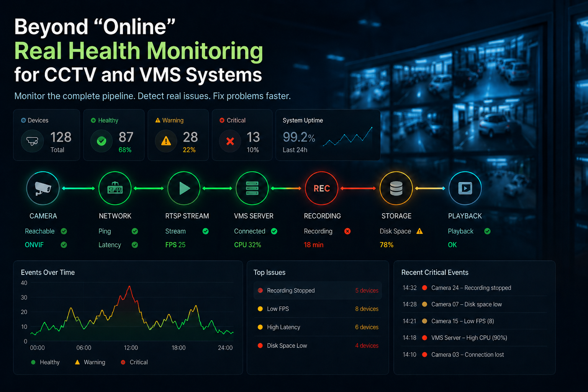This screenshot has width=588, height=392.
Task: Select the Network stage icon
Action: click(115, 188)
